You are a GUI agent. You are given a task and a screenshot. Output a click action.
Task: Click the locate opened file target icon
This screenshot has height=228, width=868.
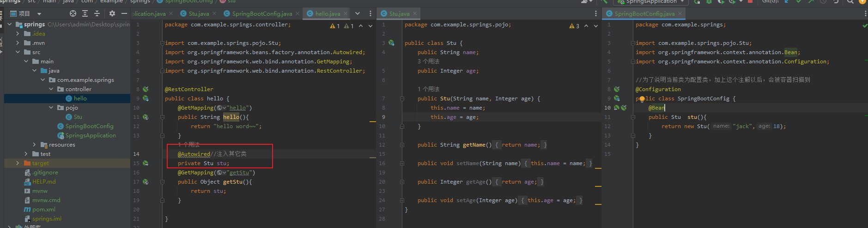pyautogui.click(x=73, y=13)
